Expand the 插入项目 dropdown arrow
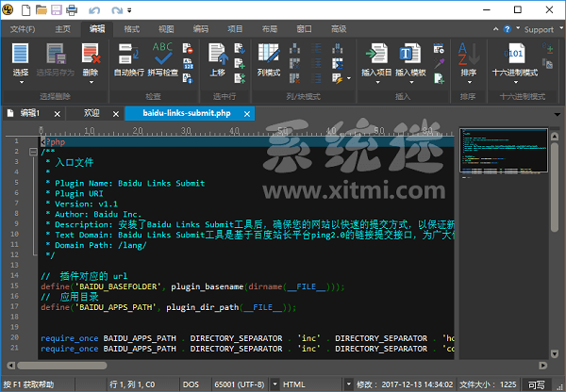 [377, 82]
